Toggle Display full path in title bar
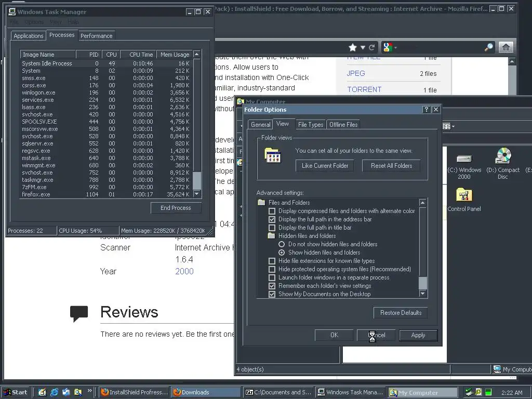This screenshot has height=399, width=532. coord(272,228)
